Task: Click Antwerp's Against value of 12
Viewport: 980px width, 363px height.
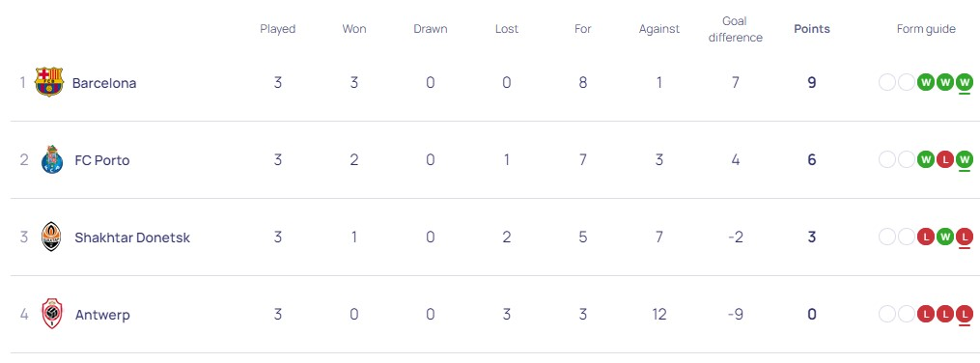Action: coord(658,315)
